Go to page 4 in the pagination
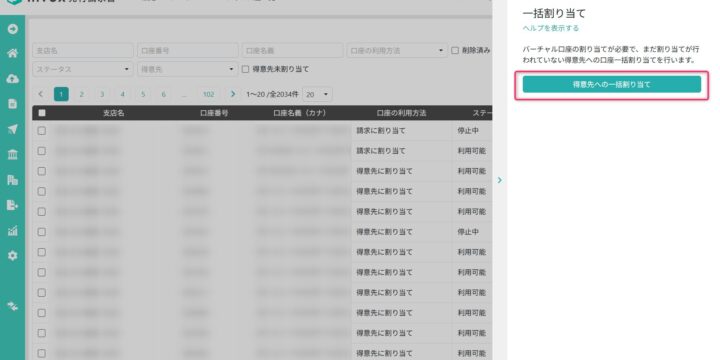This screenshot has height=360, width=720. pos(123,94)
